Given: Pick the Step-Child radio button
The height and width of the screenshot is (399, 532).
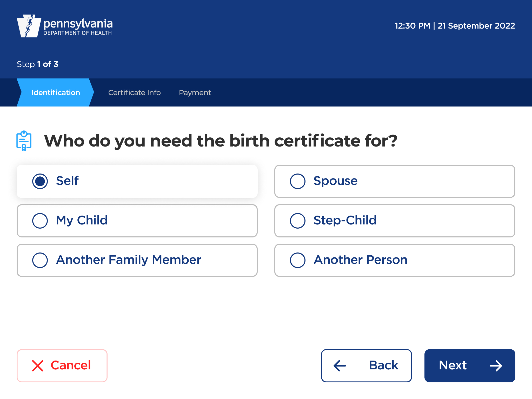Looking at the screenshot, I should 298,221.
